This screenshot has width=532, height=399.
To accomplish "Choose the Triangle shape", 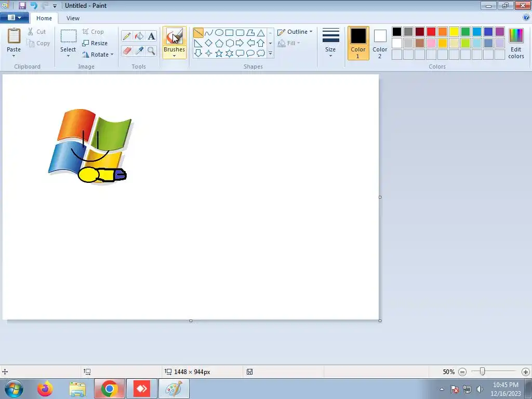I will coord(261,33).
